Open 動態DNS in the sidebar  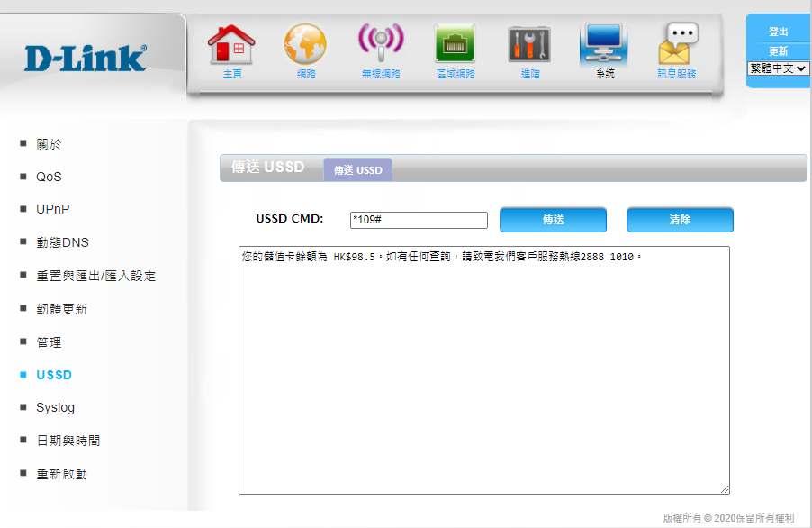63,242
